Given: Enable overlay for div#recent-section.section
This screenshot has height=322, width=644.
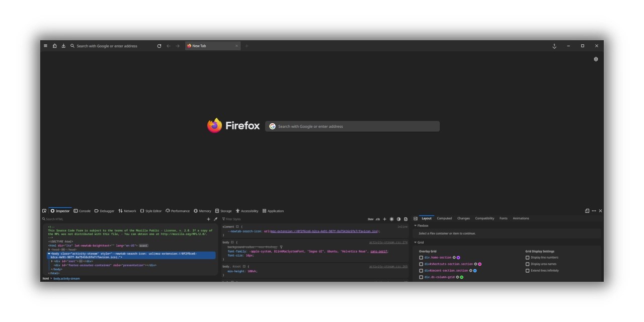Looking at the screenshot, I should (x=421, y=271).
